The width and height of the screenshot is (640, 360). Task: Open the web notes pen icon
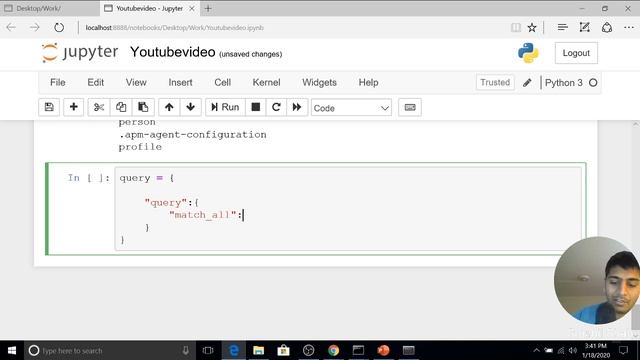point(584,27)
